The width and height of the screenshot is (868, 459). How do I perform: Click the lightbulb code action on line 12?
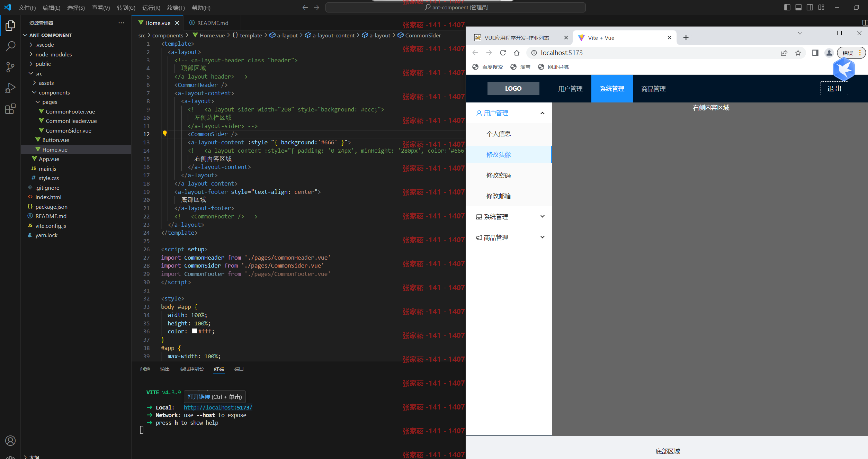point(165,134)
